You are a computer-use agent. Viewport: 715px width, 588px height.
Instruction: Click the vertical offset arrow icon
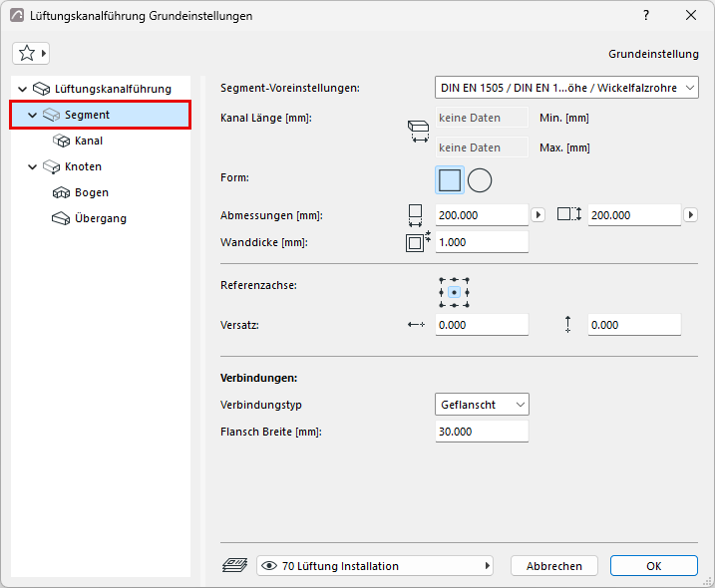pos(567,324)
